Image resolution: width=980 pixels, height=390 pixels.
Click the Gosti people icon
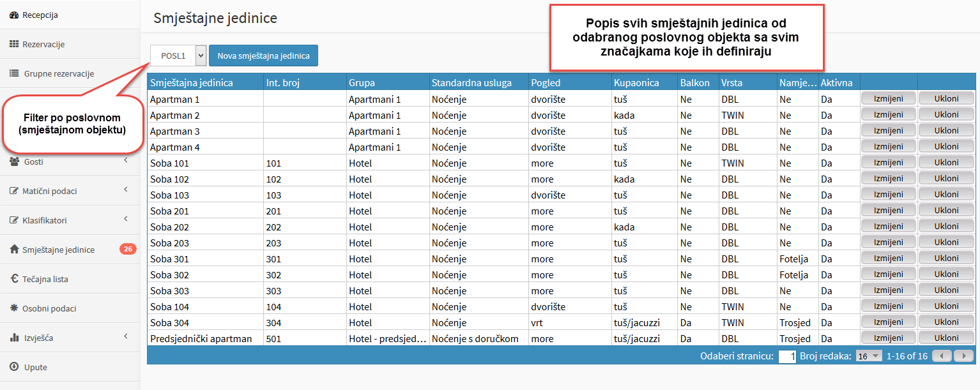tap(14, 161)
